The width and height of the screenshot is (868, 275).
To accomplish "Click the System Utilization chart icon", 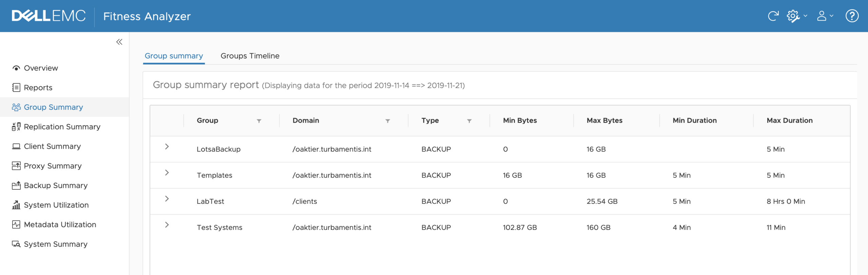I will click(16, 205).
